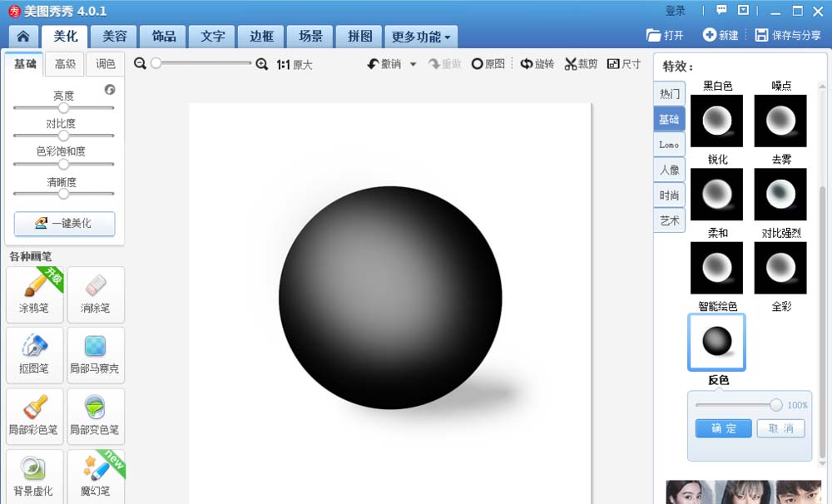Switch to the 美容 beauty tab
The image size is (832, 504).
coord(114,36)
